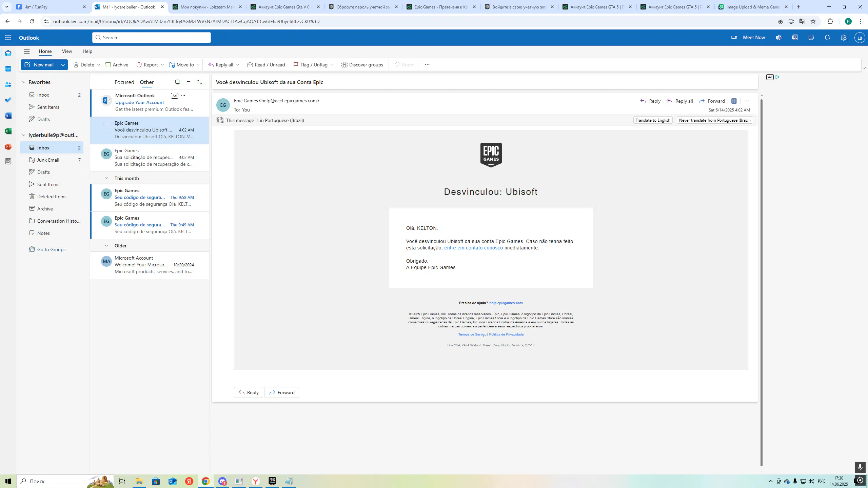Open People in the left app rail
This screenshot has height=488, width=868.
[8, 84]
